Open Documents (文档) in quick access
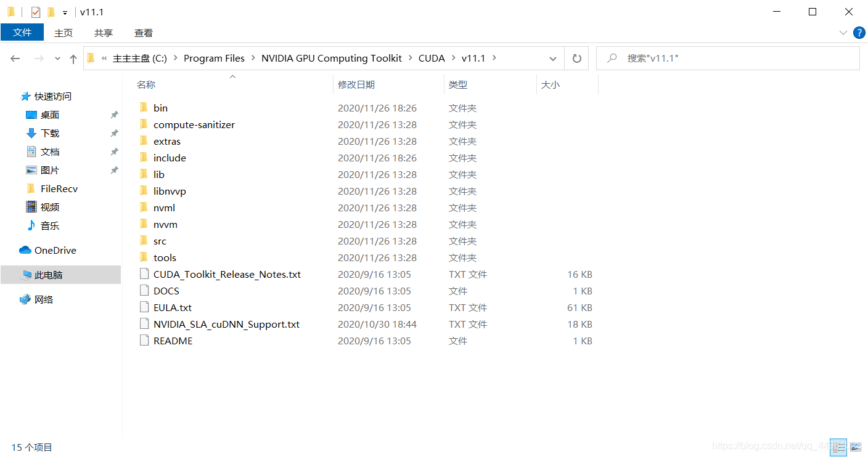868x457 pixels. (x=43, y=152)
